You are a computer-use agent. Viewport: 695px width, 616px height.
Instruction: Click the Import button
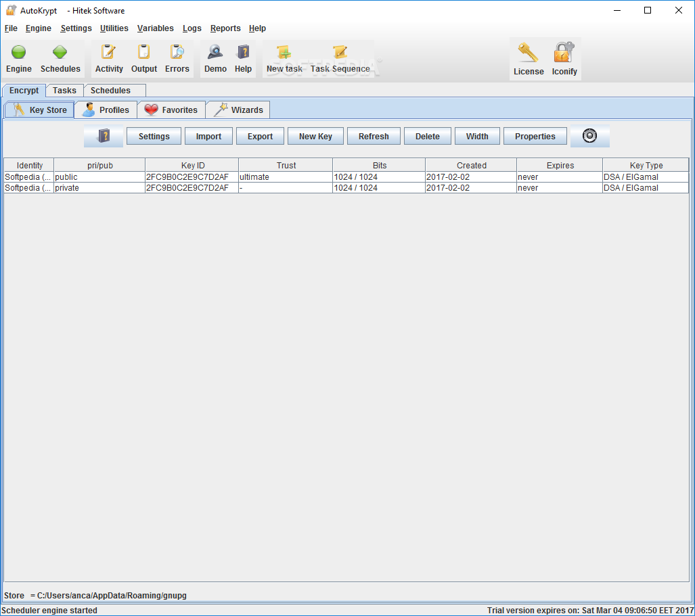point(208,137)
